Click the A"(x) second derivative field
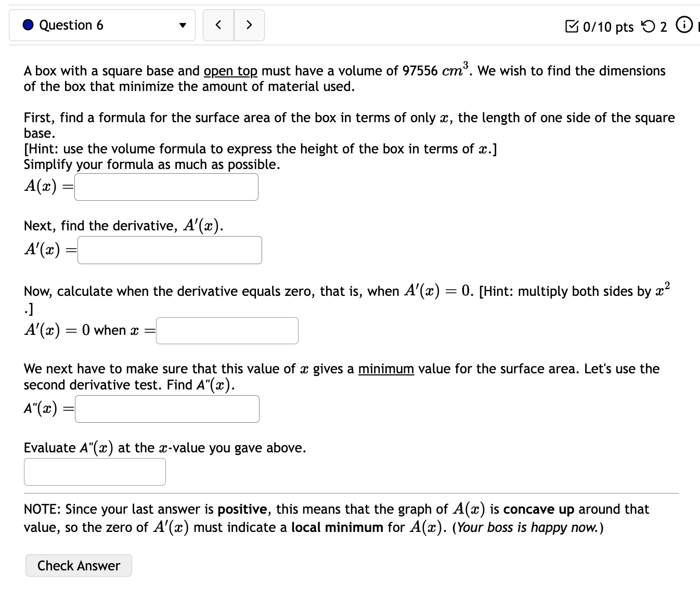Screen dimensions: 700x599 (x=167, y=409)
